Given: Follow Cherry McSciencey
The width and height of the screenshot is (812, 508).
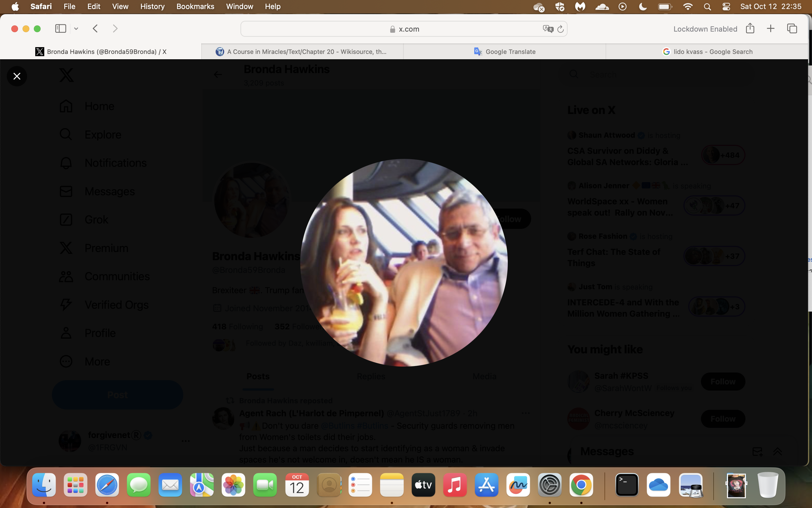Looking at the screenshot, I should (x=723, y=419).
